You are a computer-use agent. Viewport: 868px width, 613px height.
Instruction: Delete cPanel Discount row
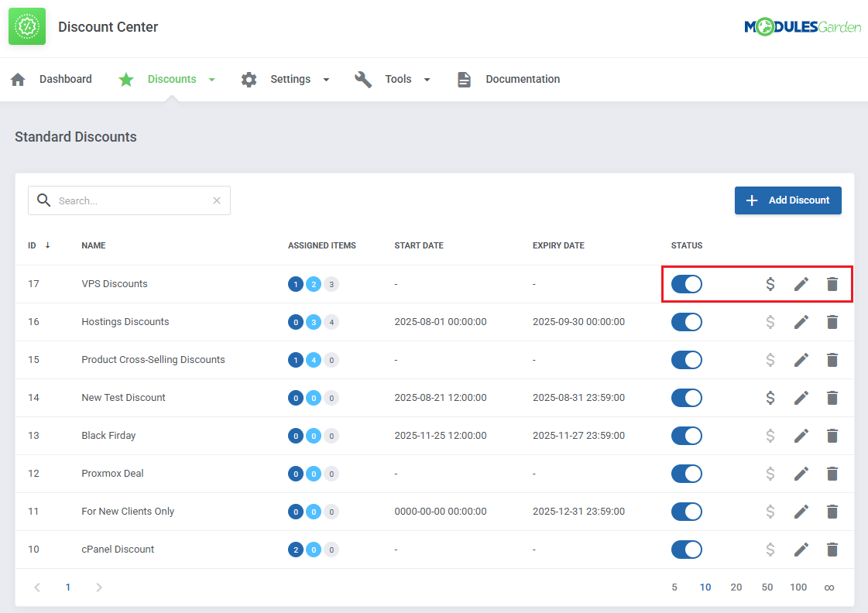(x=832, y=550)
